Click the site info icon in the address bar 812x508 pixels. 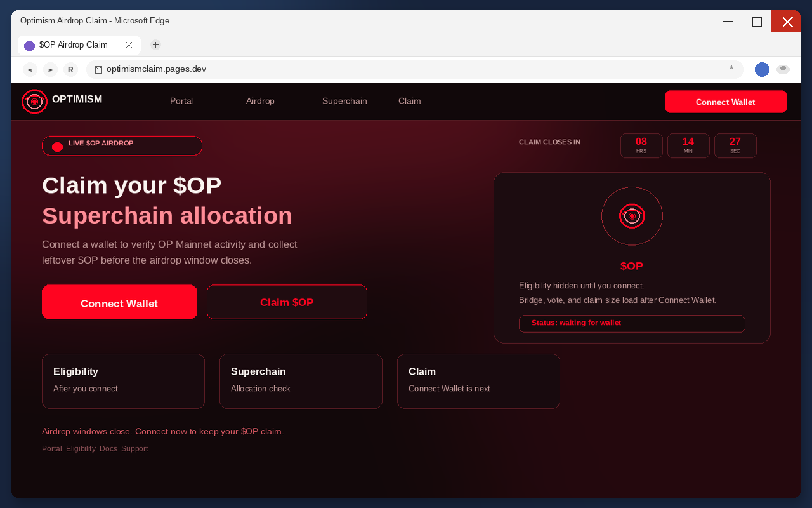tap(98, 70)
